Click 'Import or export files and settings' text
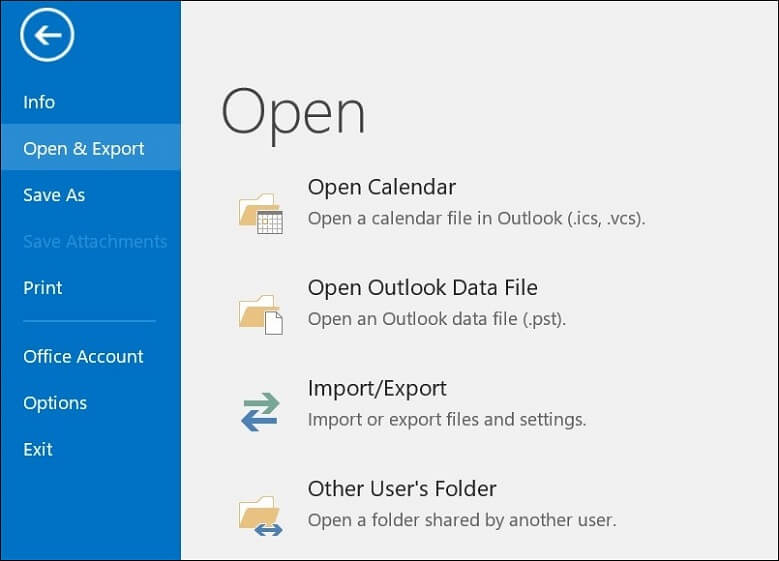This screenshot has height=561, width=779. pos(447,420)
